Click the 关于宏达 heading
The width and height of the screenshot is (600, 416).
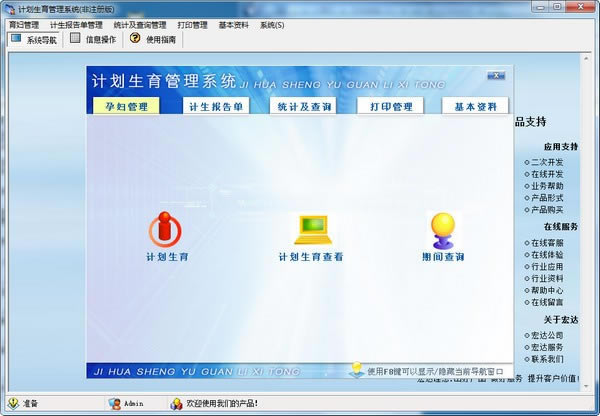coord(561,320)
